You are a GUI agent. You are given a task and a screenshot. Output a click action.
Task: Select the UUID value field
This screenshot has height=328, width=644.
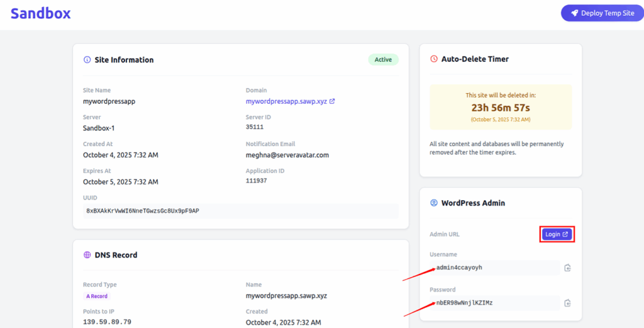click(241, 211)
